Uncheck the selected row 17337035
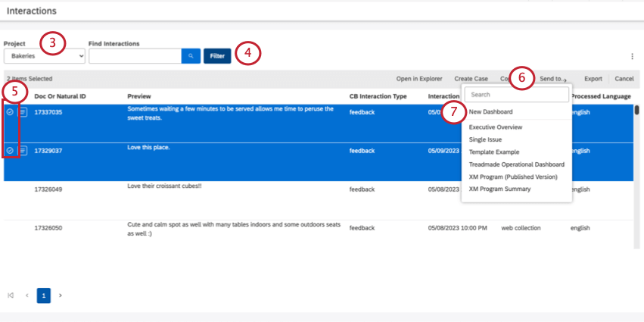644x322 pixels. (x=10, y=112)
